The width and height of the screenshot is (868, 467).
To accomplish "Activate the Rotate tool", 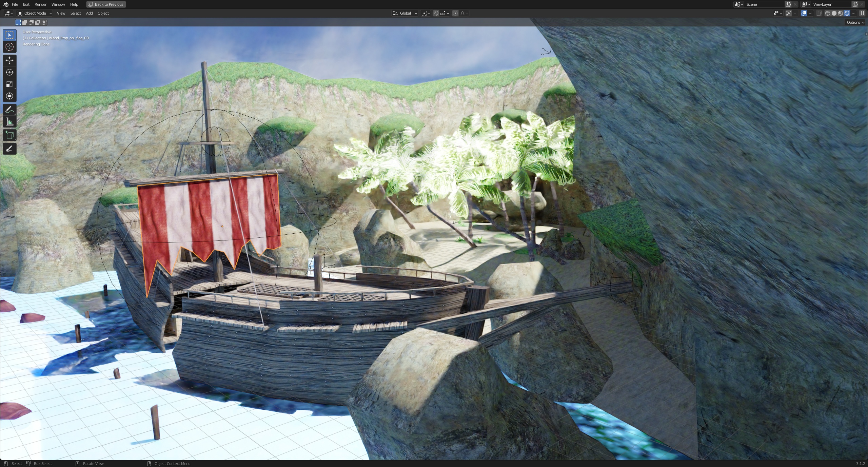I will (x=9, y=72).
